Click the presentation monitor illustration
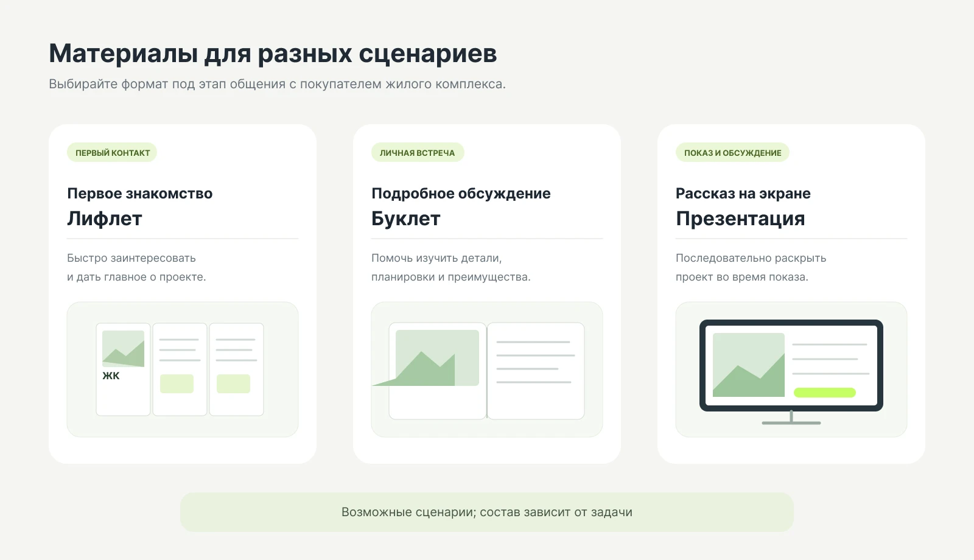This screenshot has width=974, height=560. click(791, 371)
